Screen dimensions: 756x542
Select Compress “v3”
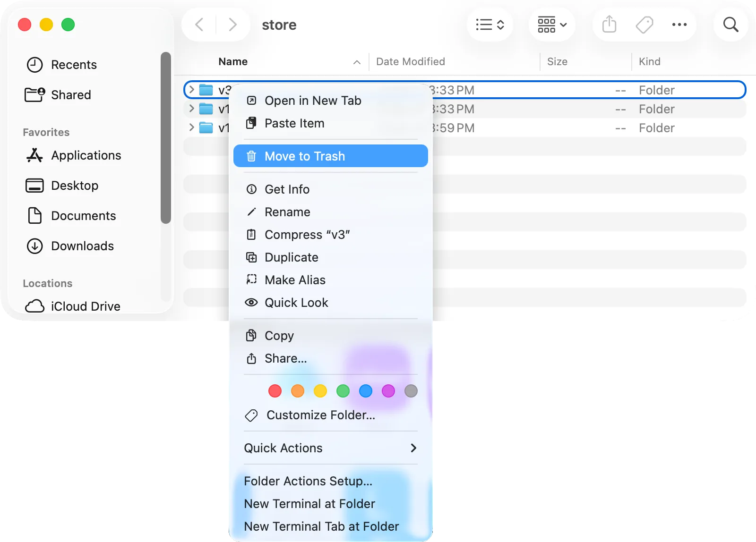331,235
